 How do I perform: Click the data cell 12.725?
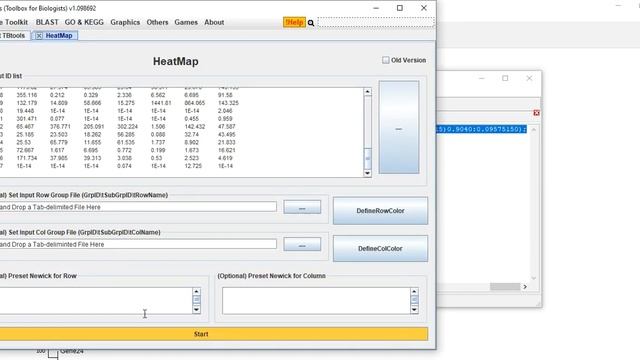point(193,166)
